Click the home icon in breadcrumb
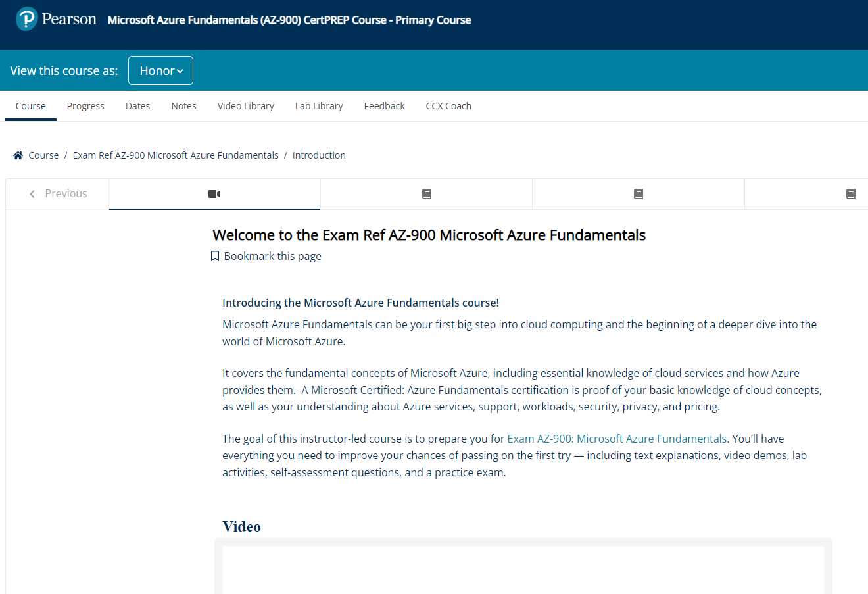868x594 pixels. (18, 155)
